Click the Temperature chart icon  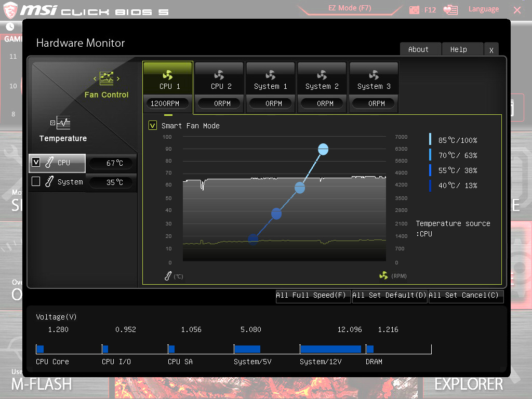(63, 123)
